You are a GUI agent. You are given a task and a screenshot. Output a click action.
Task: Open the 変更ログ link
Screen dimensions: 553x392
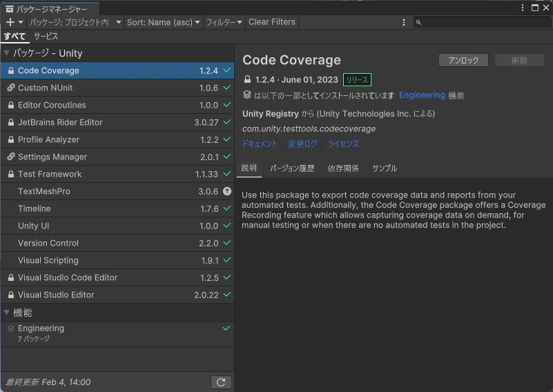click(302, 144)
